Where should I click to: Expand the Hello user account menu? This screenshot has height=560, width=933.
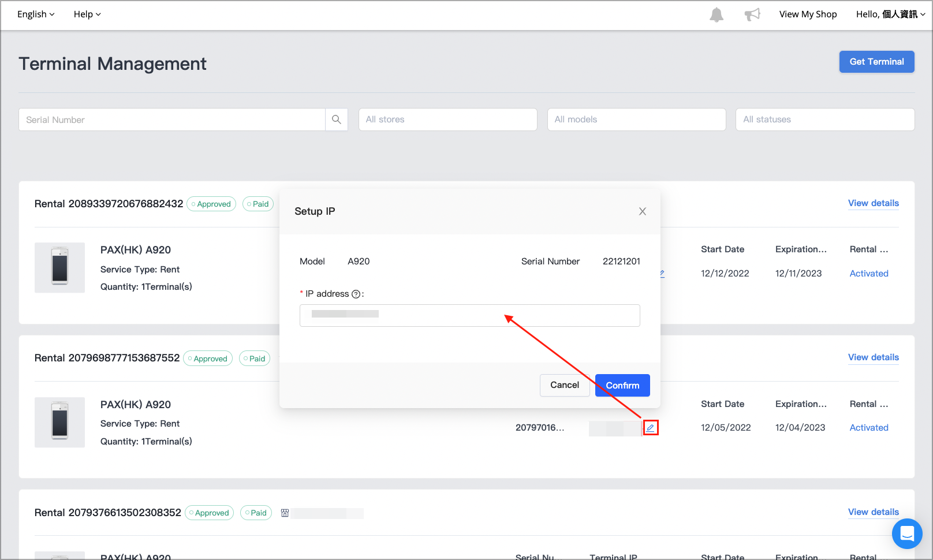click(x=890, y=14)
